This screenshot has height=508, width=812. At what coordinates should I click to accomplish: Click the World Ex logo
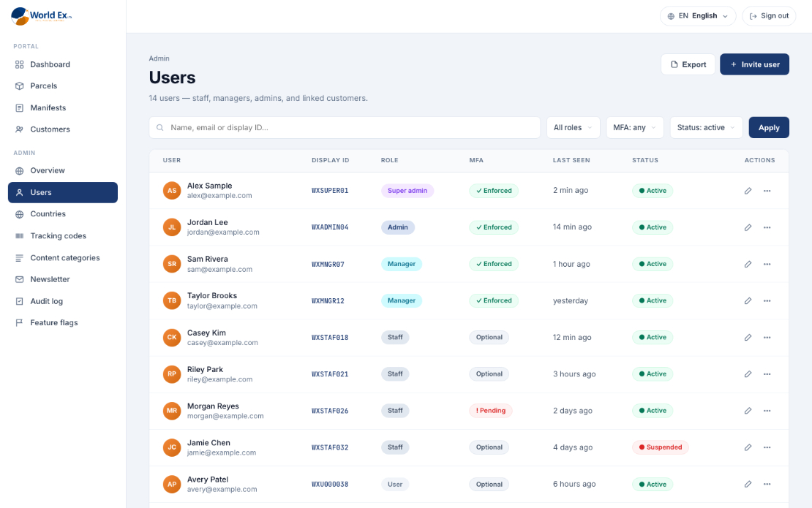[41, 16]
